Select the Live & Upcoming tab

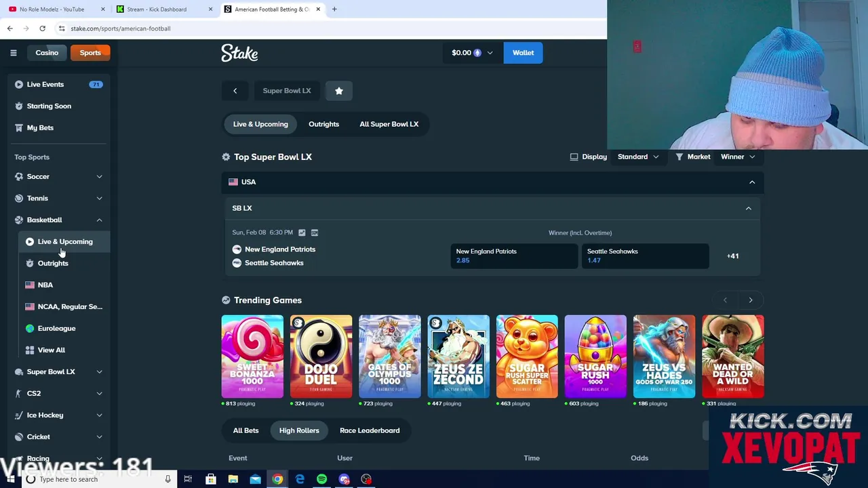[x=260, y=124]
